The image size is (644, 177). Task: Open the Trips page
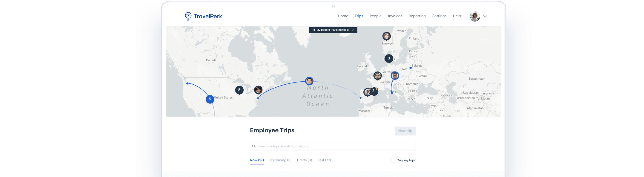pos(359,16)
